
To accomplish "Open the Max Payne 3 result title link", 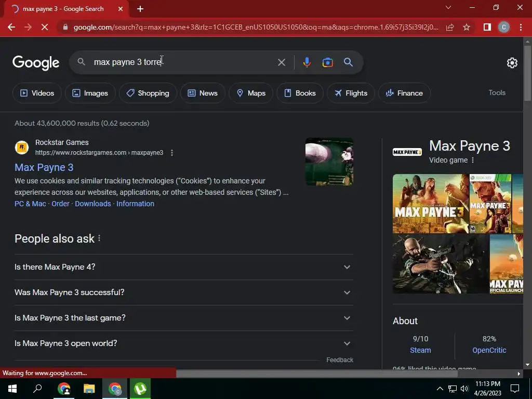I will click(x=44, y=167).
